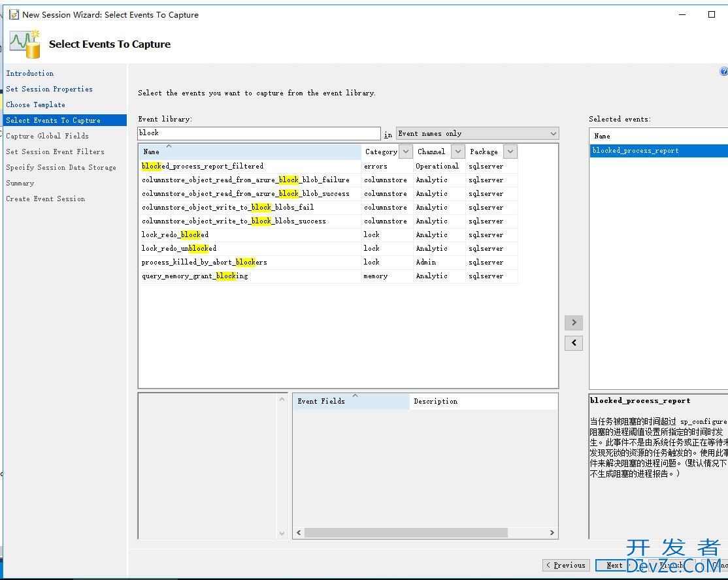Sort by Channel column header
The height and width of the screenshot is (580, 728).
tap(431, 152)
